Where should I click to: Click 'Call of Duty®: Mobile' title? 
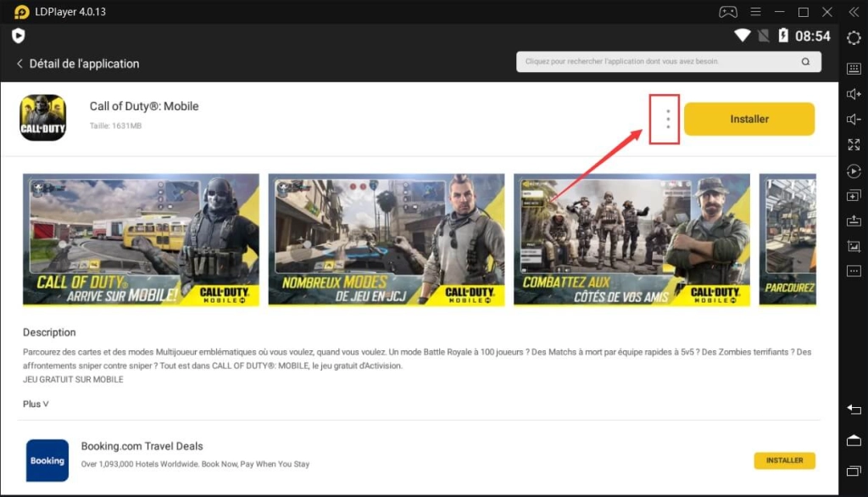[144, 106]
